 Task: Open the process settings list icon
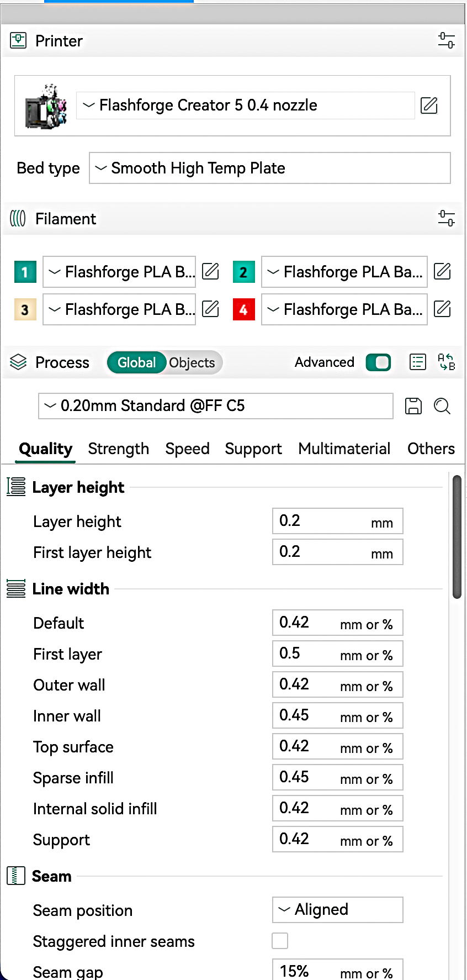(418, 362)
